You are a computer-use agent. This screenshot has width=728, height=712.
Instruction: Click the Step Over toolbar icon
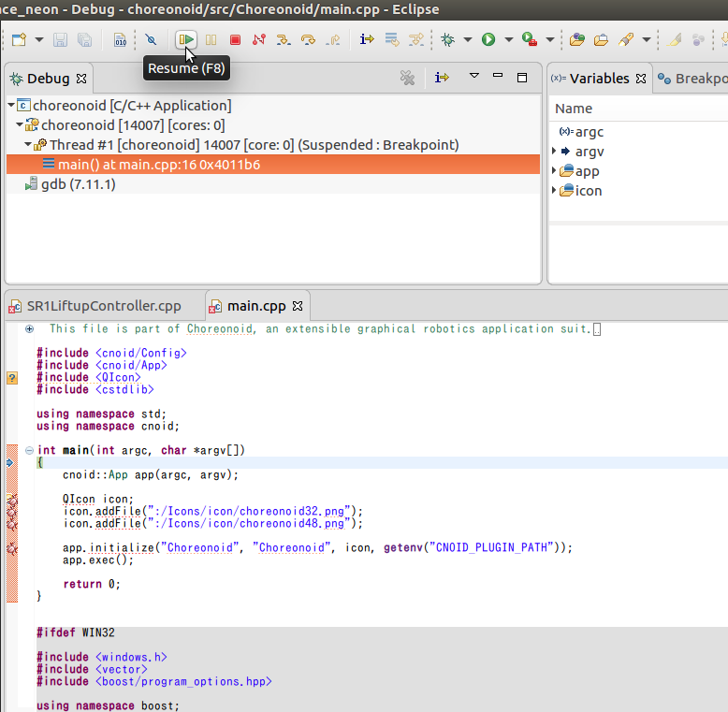[x=308, y=40]
